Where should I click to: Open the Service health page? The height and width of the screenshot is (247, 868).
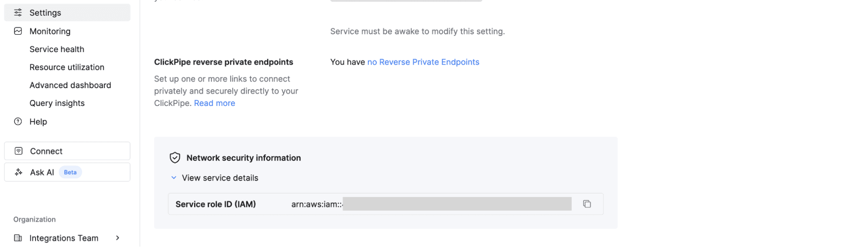(x=57, y=49)
